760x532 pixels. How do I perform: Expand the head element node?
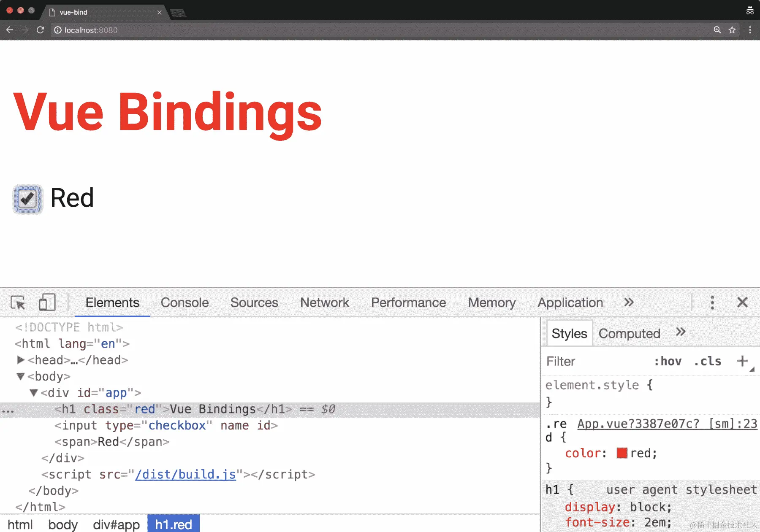click(x=20, y=360)
